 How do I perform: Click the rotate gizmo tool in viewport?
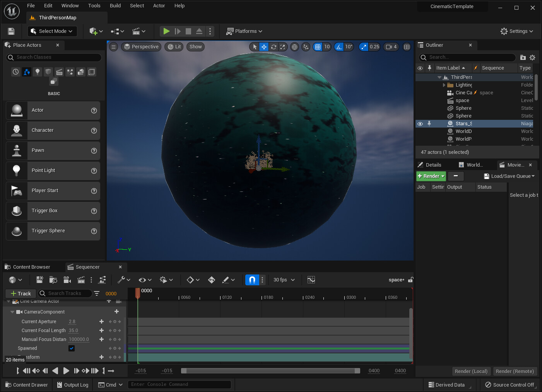274,47
